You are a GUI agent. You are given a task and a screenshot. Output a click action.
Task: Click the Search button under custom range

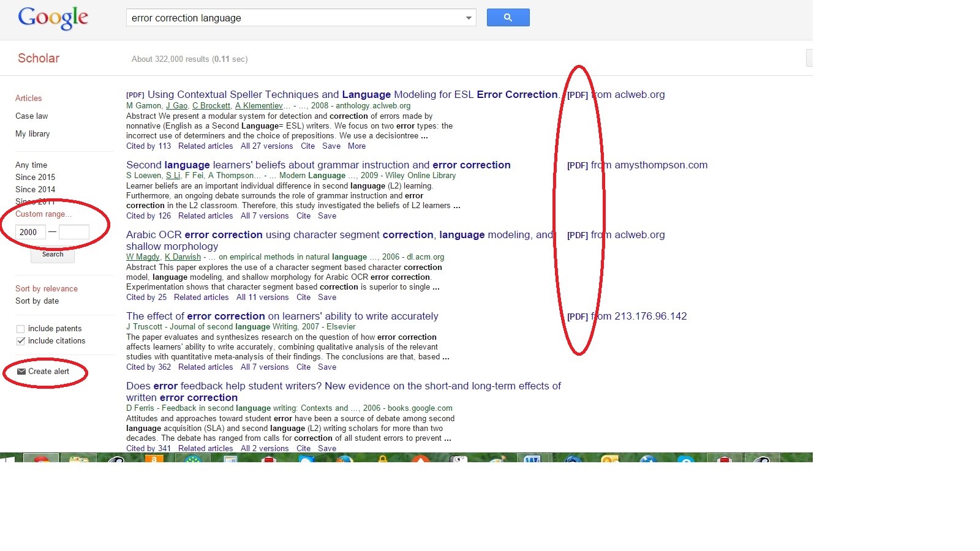(53, 255)
